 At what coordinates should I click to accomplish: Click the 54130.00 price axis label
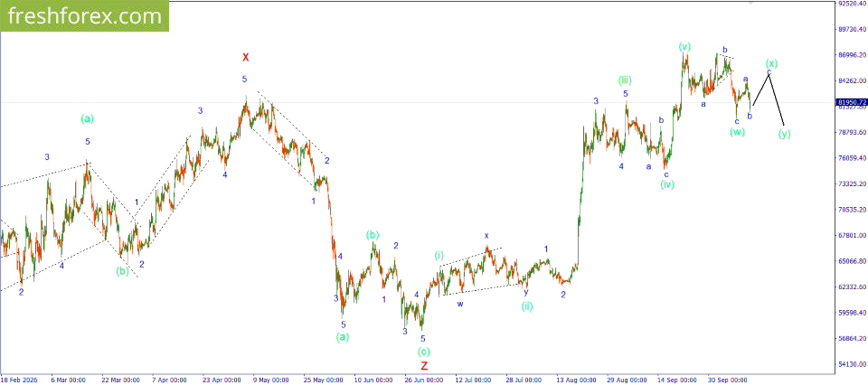coord(852,364)
